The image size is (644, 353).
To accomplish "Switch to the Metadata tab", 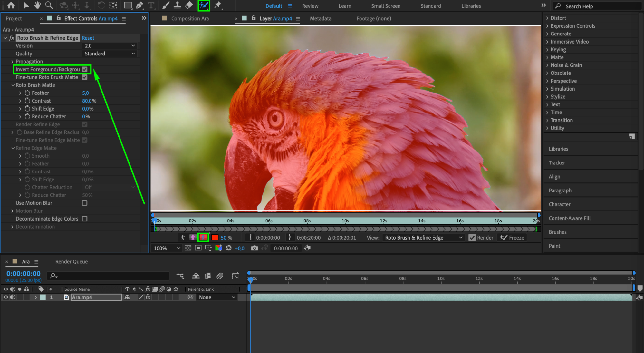I will (321, 18).
